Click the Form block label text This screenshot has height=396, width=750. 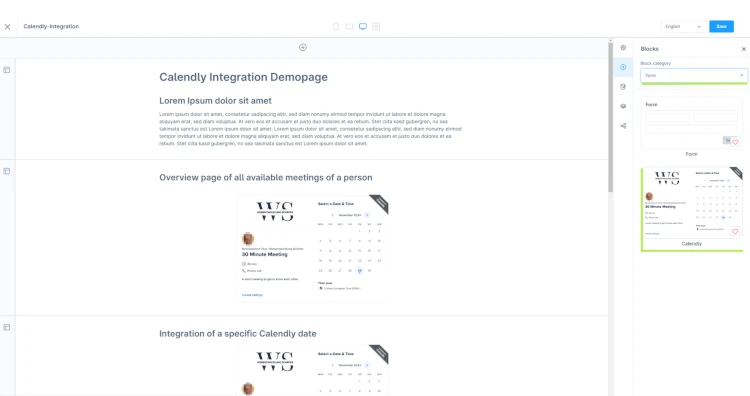pos(691,154)
